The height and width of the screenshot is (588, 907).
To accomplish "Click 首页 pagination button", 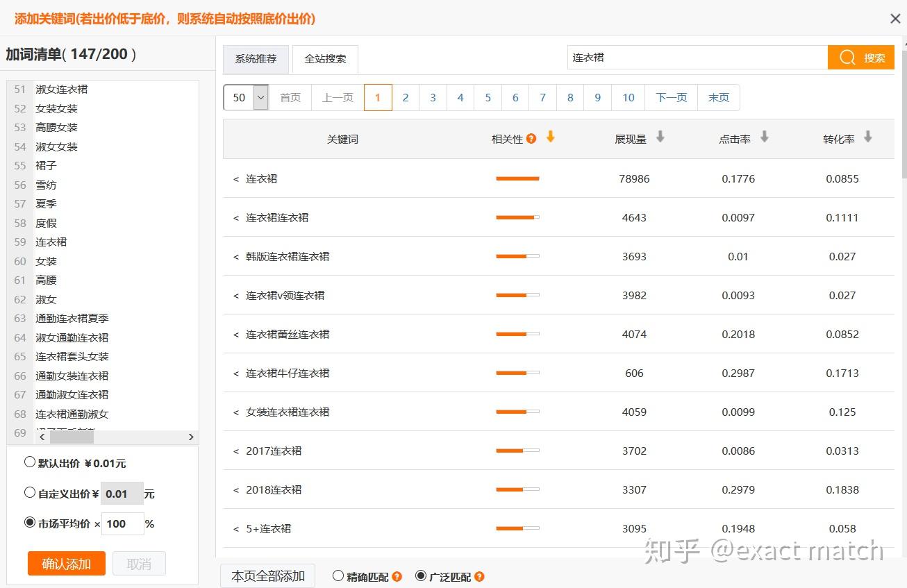I will (x=290, y=98).
